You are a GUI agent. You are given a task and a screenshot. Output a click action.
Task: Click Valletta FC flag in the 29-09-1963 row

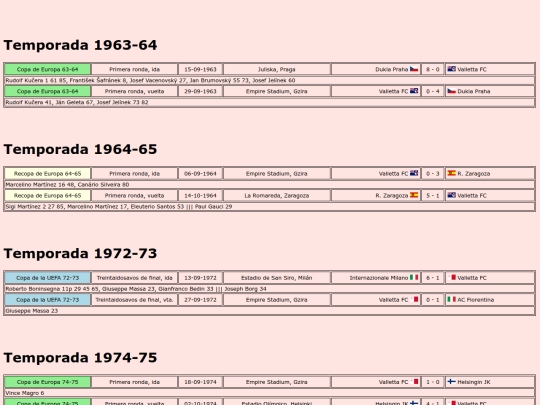click(414, 91)
